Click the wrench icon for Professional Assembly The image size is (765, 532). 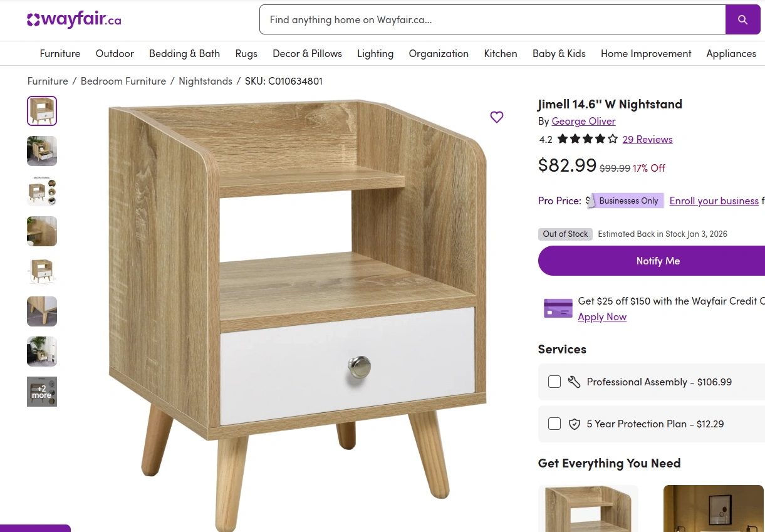[574, 382]
